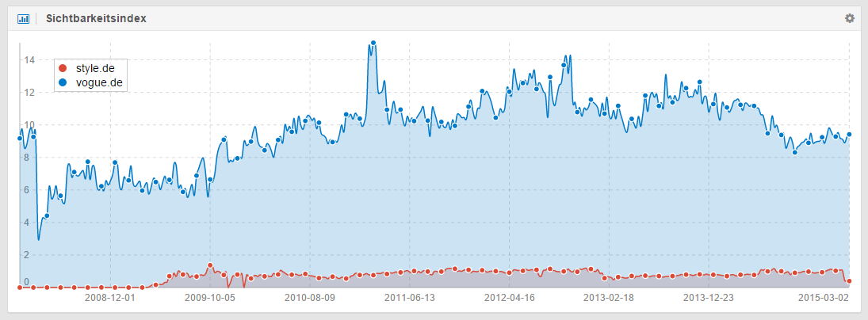Select the 2009-10-05 date on the x-axis

coord(210,299)
